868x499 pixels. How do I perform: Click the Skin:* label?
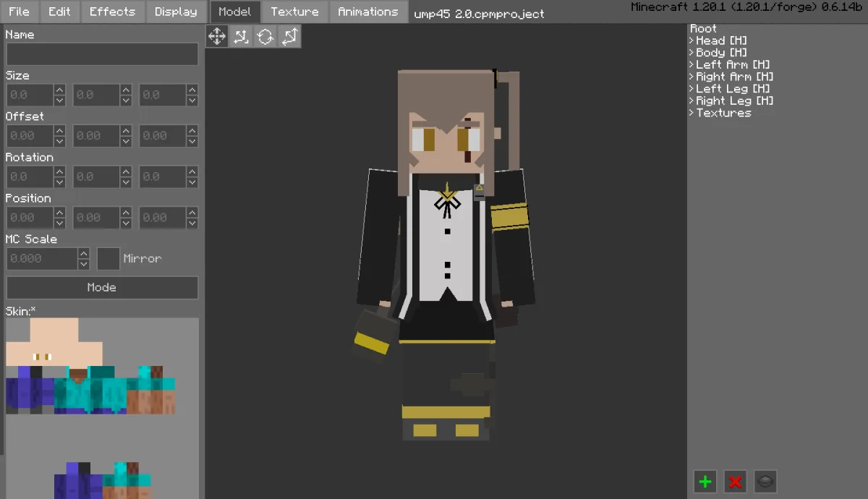21,311
